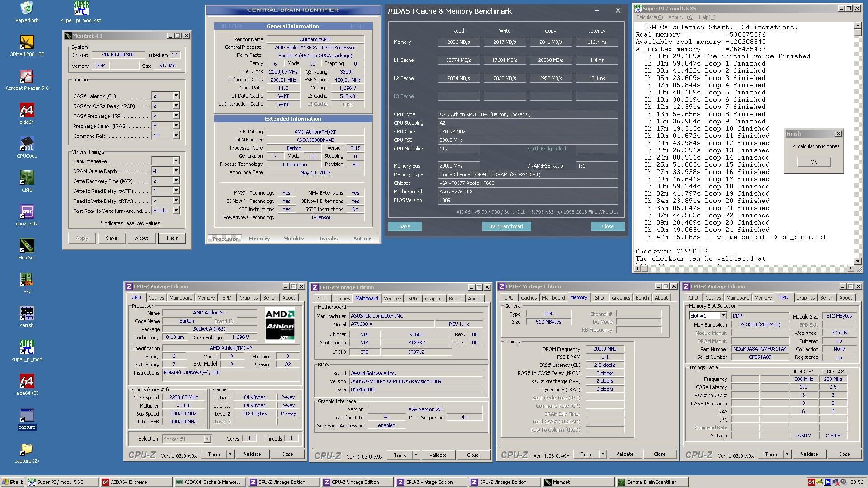This screenshot has height=488, width=868.
Task: Click the Start button on taskbar
Action: (x=13, y=482)
